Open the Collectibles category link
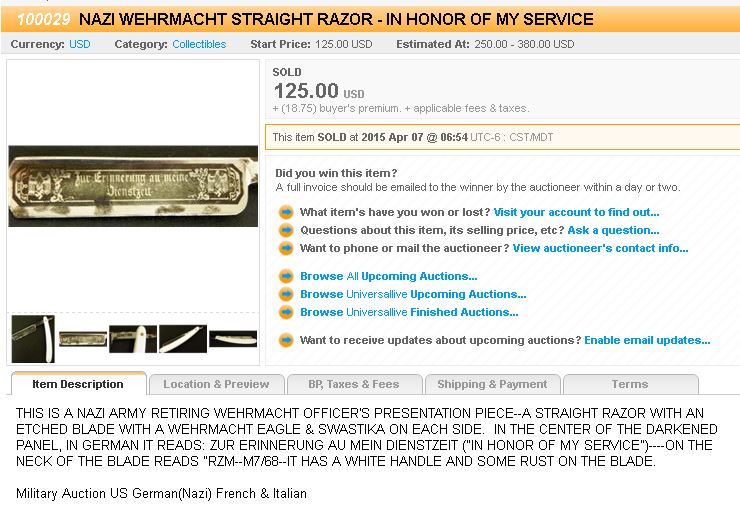 [199, 44]
